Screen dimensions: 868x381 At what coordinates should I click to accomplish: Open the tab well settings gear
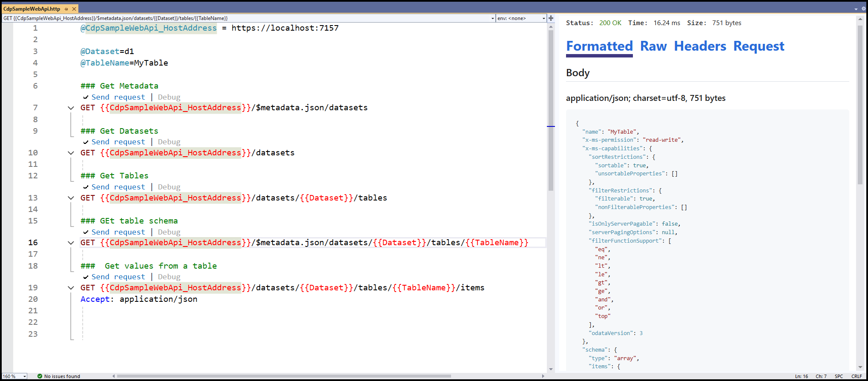864,9
